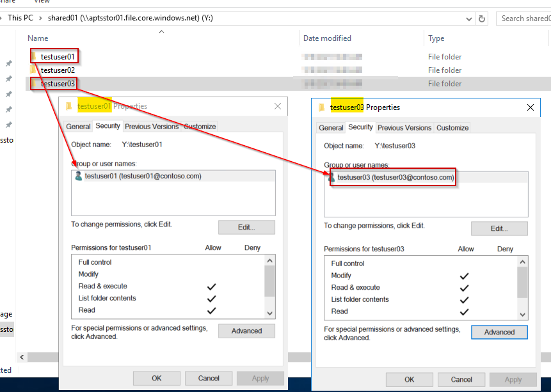Viewport: 551px width, 392px height.
Task: Confirm with OK in testuser01 Properties
Action: [156, 379]
